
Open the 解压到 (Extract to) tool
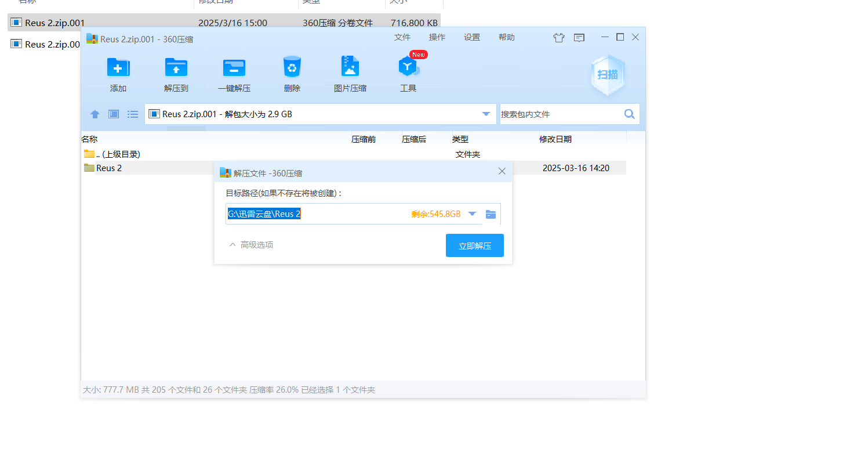(176, 74)
